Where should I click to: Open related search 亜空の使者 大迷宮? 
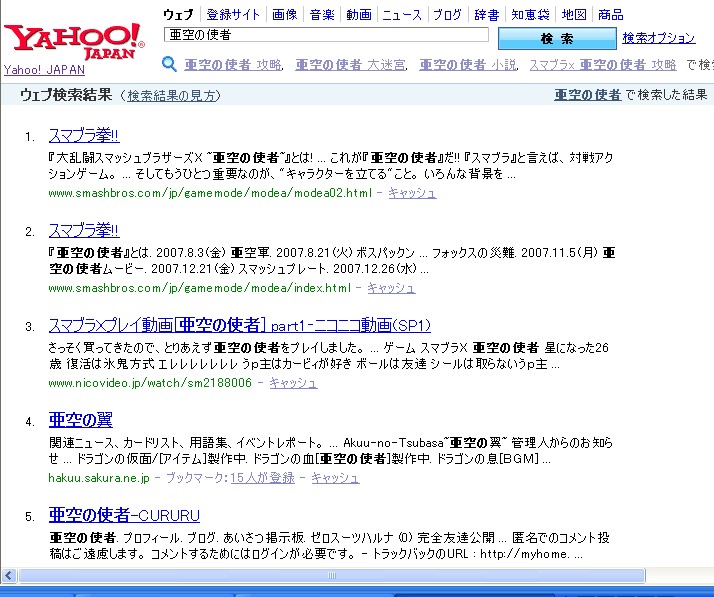(x=350, y=65)
